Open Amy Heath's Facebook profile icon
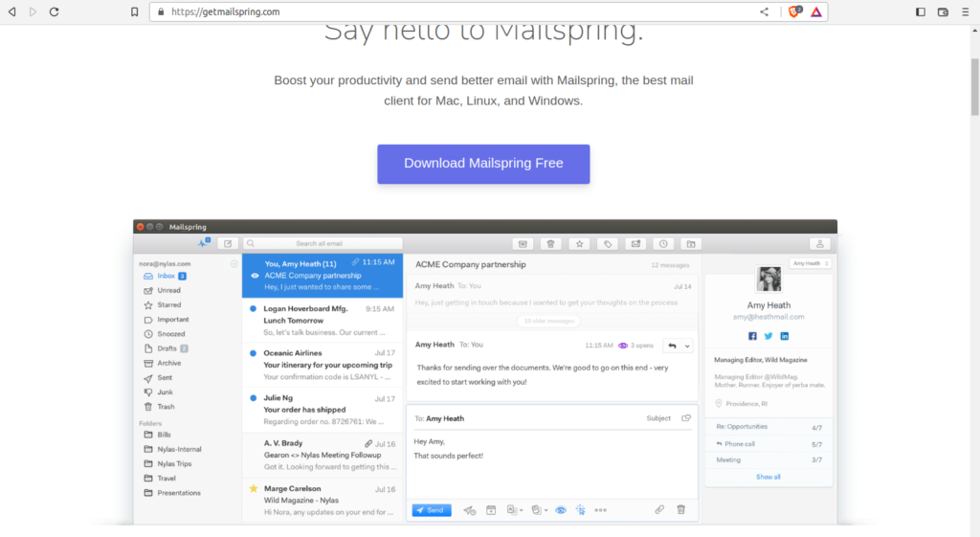980x537 pixels. point(752,336)
